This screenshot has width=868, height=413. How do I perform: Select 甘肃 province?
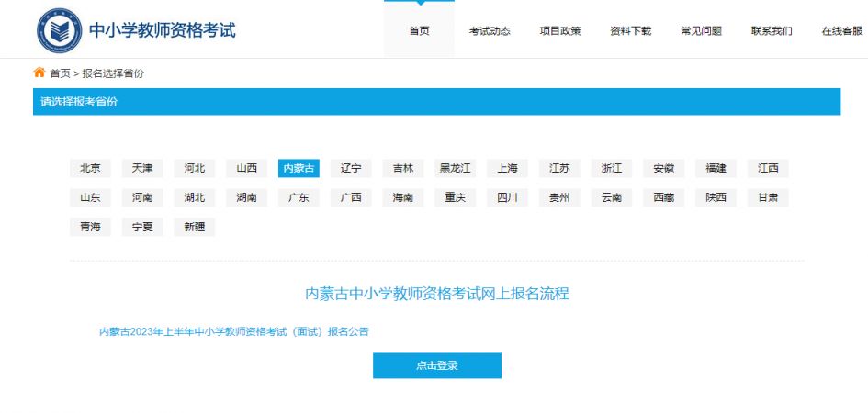coord(768,197)
